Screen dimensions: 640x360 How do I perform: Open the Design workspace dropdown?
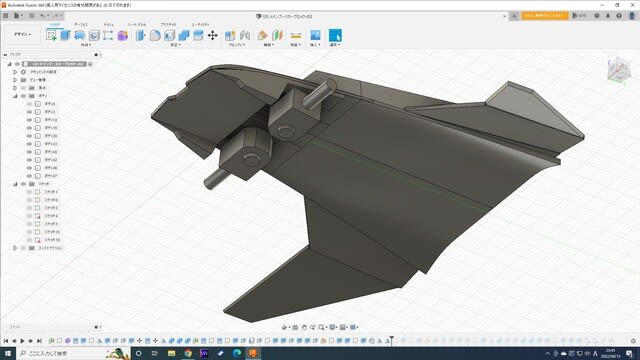point(22,34)
